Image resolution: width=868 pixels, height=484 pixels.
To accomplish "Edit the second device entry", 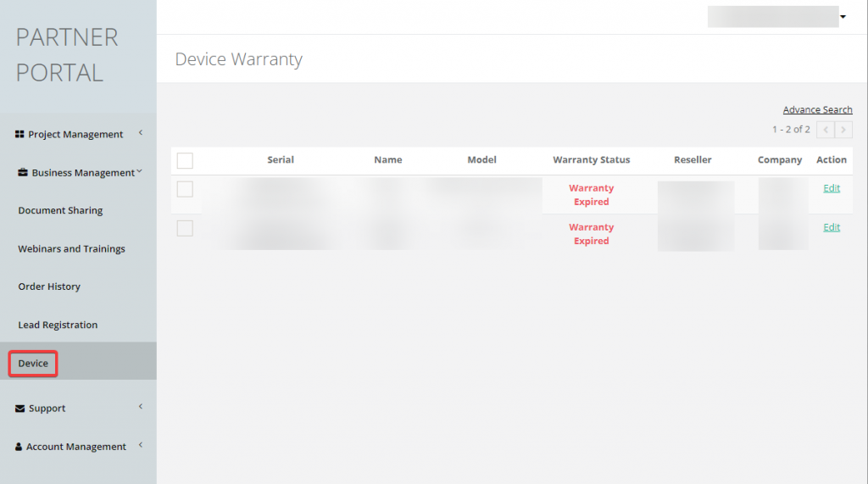I will [832, 227].
